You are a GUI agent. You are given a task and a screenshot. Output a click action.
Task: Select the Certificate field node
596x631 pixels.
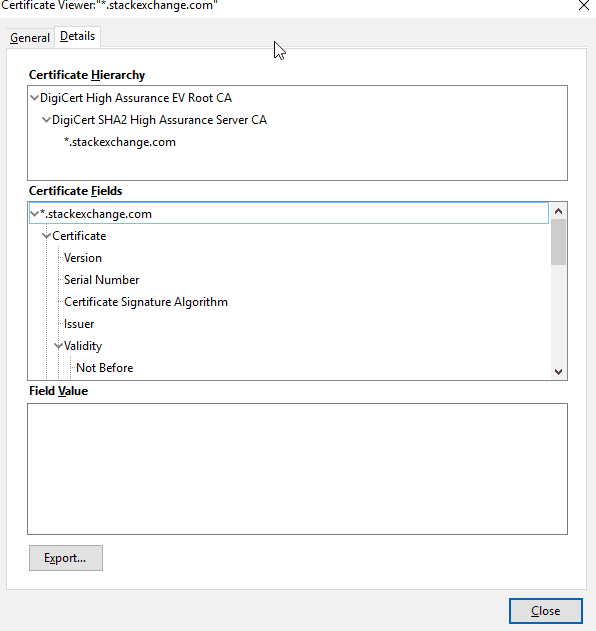[x=79, y=236]
